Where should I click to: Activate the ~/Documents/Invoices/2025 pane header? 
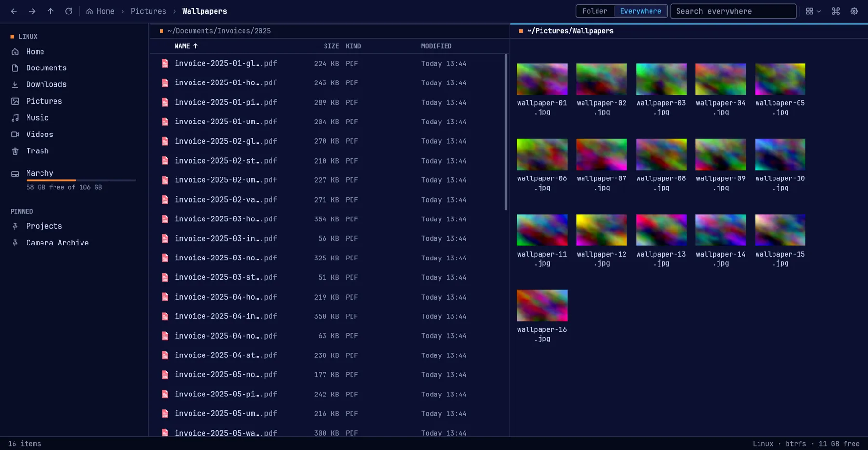click(x=330, y=31)
